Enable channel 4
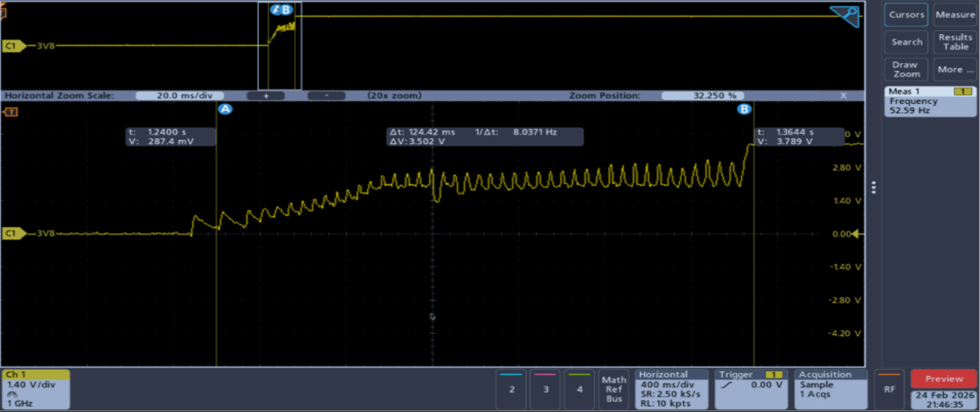Viewport: 980px width, 412px height. click(x=579, y=389)
